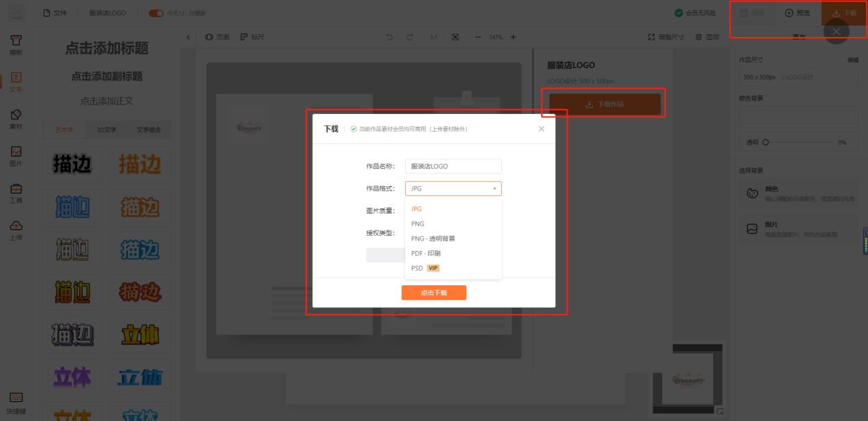868x421 pixels.
Task: Click the logo thumbnail at bottom right
Action: coord(688,379)
